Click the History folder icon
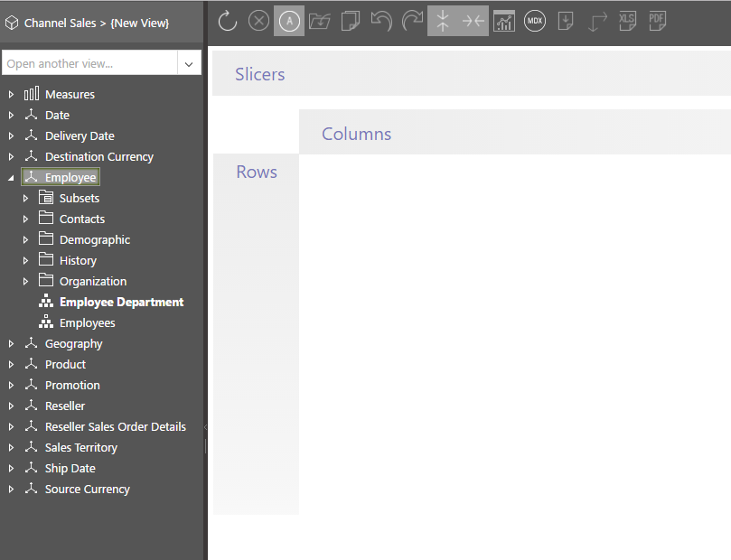This screenshot has width=731, height=560. coord(46,259)
